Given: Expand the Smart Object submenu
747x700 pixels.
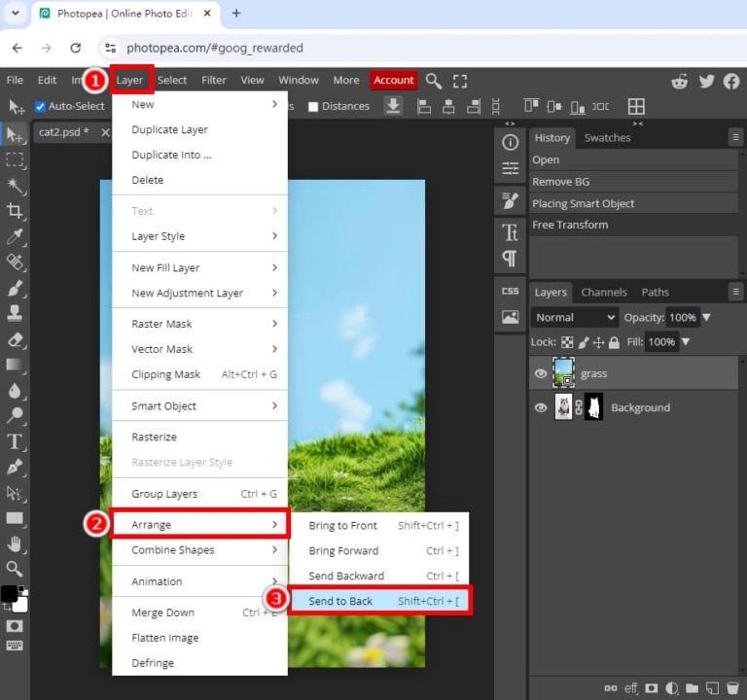Looking at the screenshot, I should click(199, 405).
